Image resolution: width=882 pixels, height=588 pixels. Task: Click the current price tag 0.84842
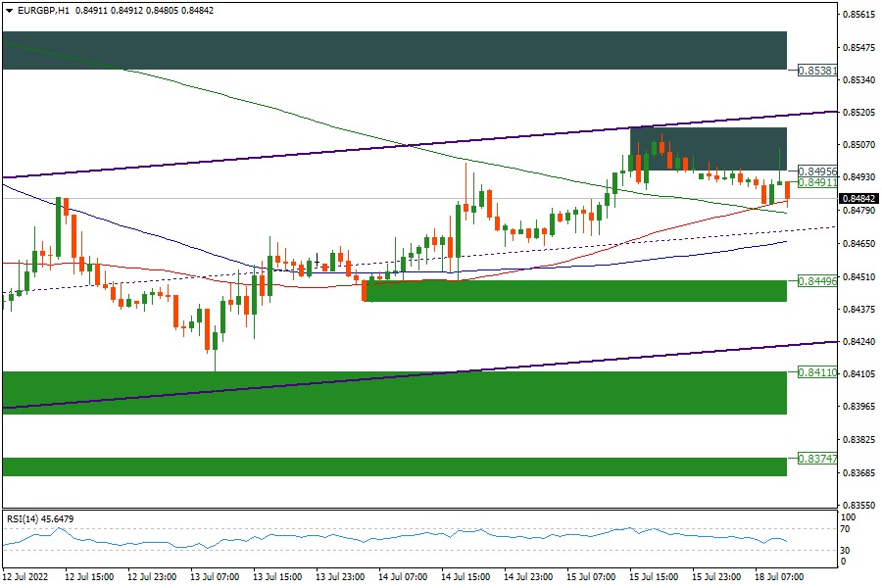(857, 198)
